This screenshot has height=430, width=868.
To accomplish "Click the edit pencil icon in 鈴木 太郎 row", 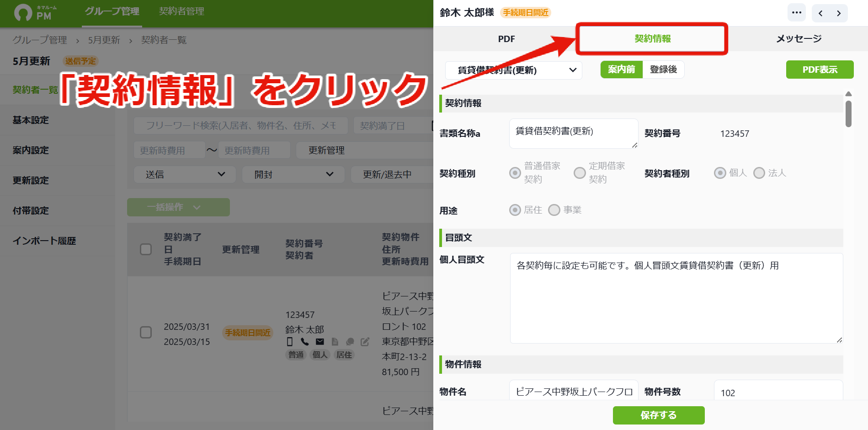I will [x=365, y=342].
